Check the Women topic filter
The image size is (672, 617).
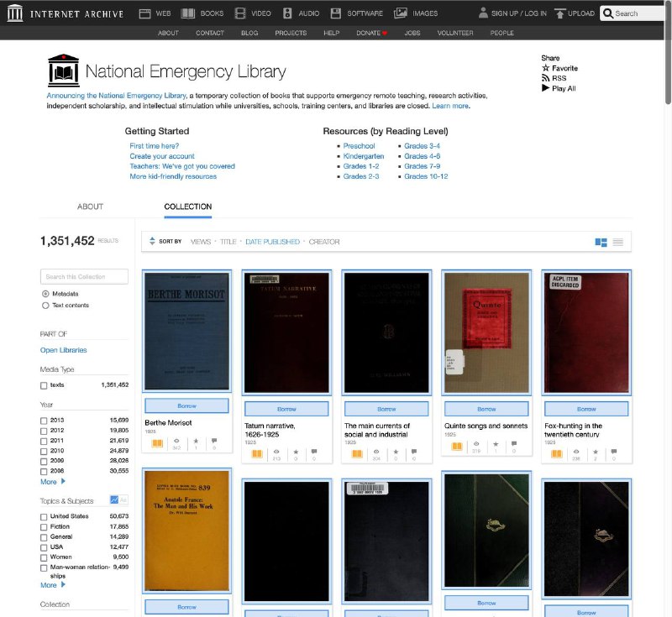tap(44, 557)
